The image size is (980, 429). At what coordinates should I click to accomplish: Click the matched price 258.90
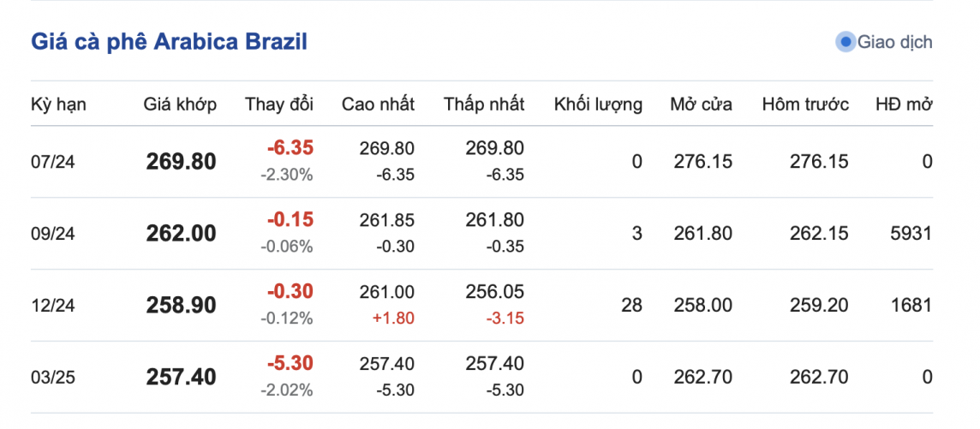(x=181, y=306)
